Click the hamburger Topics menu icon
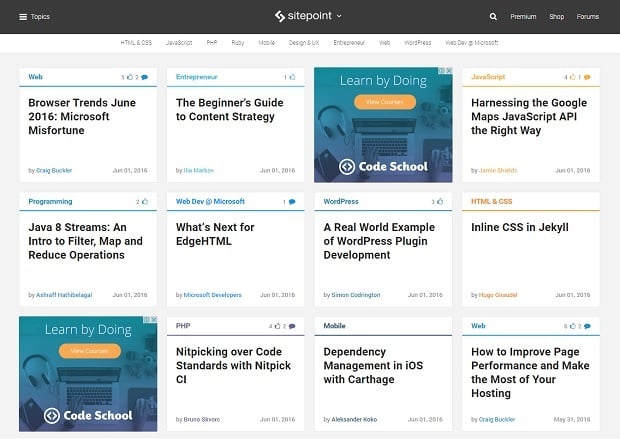This screenshot has width=620, height=439. (23, 17)
